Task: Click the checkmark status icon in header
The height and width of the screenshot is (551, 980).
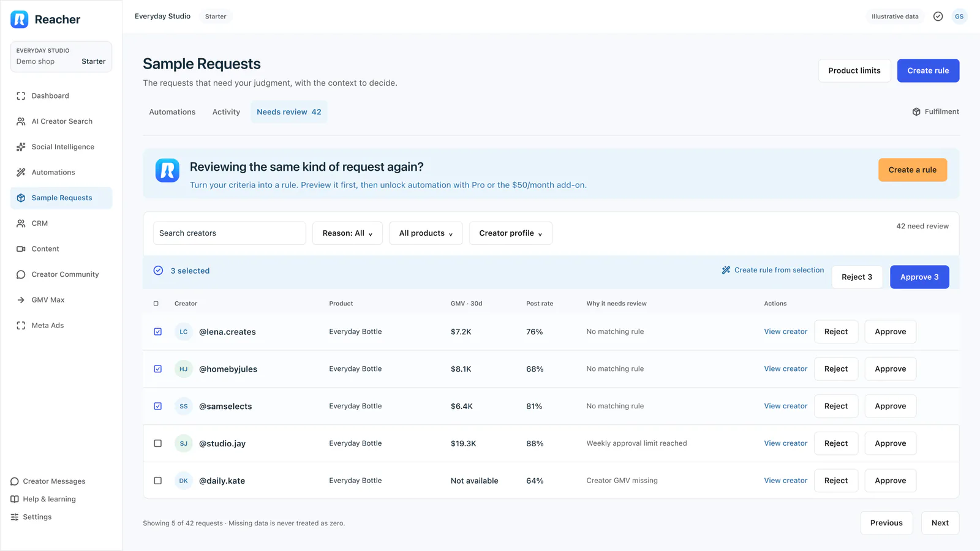Action: pyautogui.click(x=938, y=17)
